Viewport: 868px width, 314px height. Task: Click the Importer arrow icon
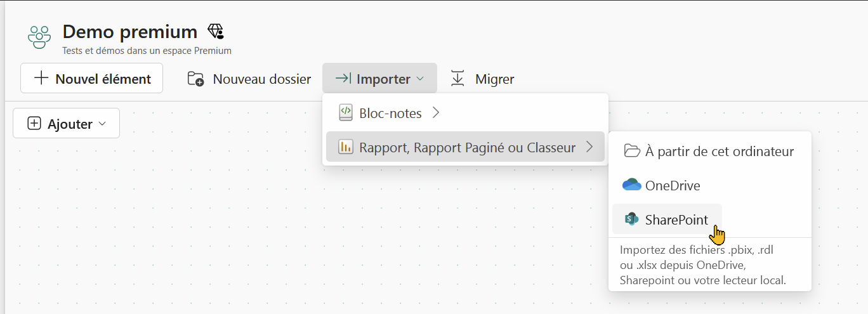(x=343, y=79)
